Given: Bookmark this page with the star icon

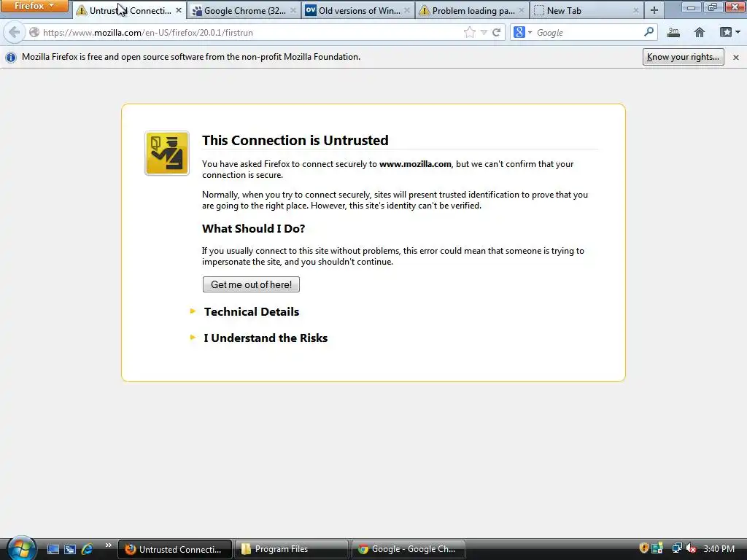Looking at the screenshot, I should [469, 32].
